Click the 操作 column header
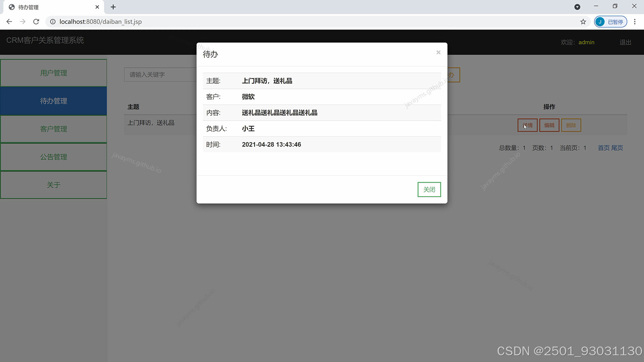This screenshot has width=644, height=362. 549,107
